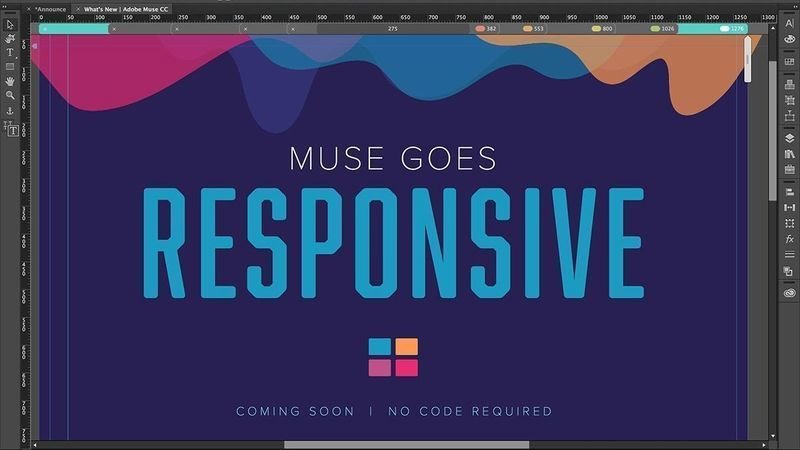Select the RESPONSIVE headline text
The width and height of the screenshot is (800, 450).
click(x=393, y=243)
